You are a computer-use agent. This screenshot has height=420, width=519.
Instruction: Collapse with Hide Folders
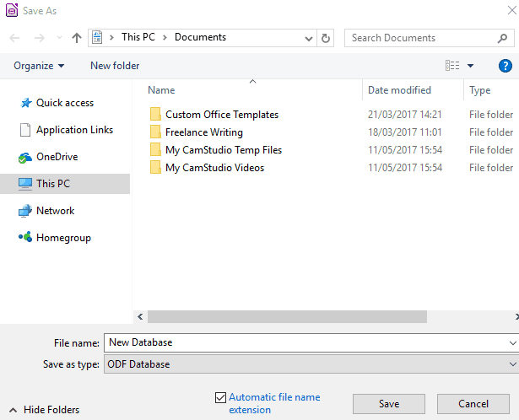tap(45, 410)
